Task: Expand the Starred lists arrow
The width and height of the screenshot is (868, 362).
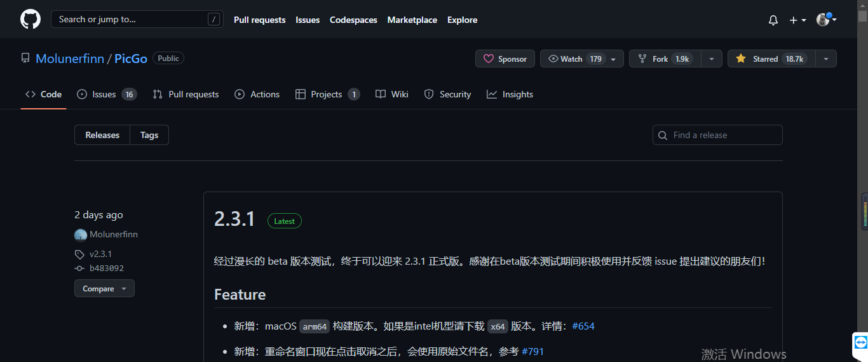Action: (x=826, y=59)
